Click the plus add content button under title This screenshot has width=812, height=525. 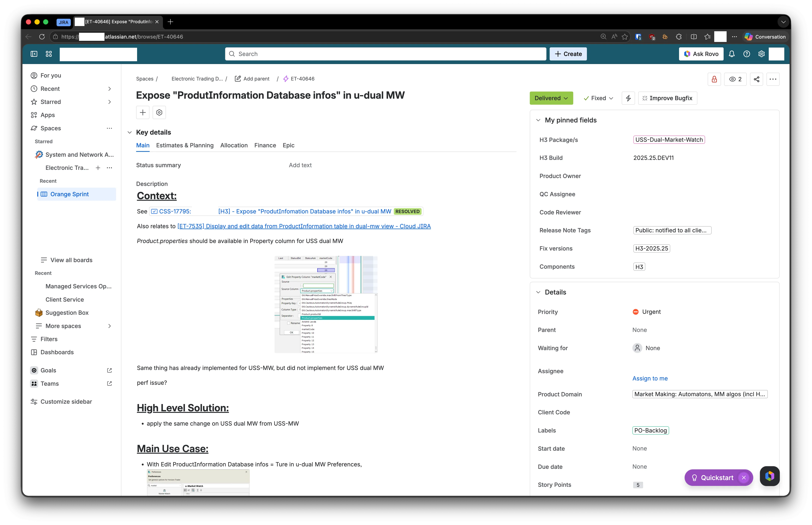point(143,113)
